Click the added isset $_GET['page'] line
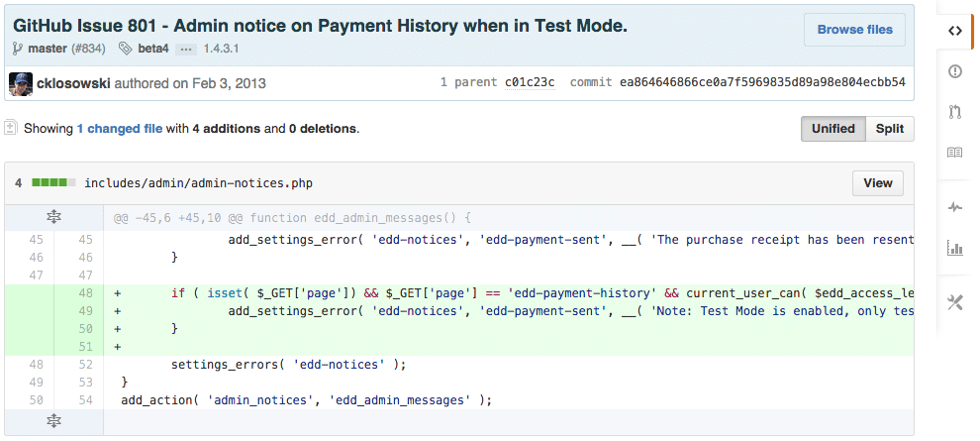The height and width of the screenshot is (441, 980). pyautogui.click(x=509, y=293)
